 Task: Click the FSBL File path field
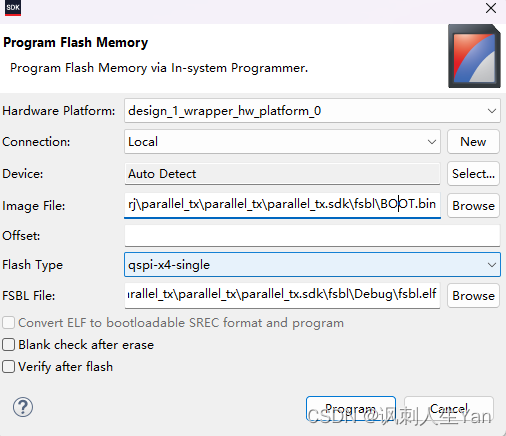point(282,296)
